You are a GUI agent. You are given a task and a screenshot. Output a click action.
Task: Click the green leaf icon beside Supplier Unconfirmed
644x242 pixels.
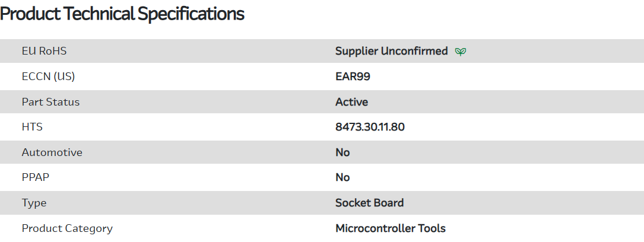(461, 52)
